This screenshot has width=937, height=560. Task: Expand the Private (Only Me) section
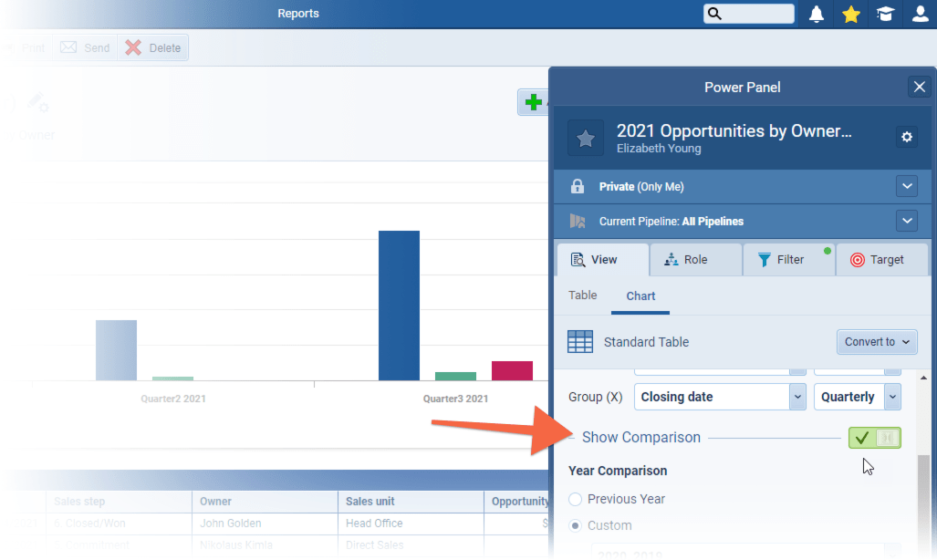[x=906, y=186]
